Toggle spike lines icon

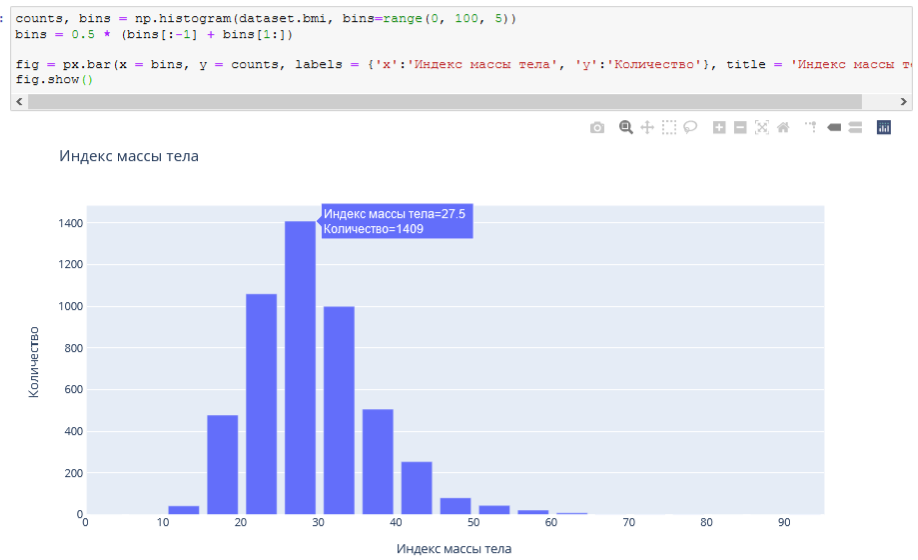coord(811,127)
